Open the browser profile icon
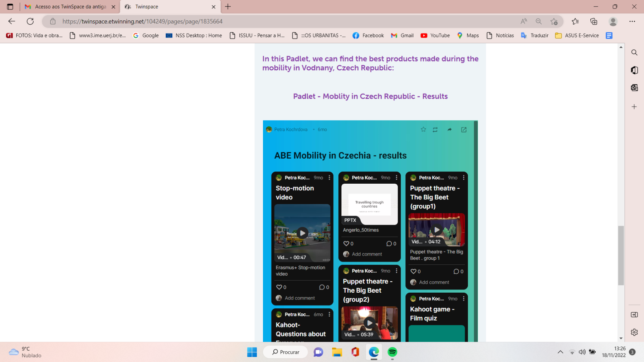This screenshot has width=644, height=362. (x=613, y=21)
